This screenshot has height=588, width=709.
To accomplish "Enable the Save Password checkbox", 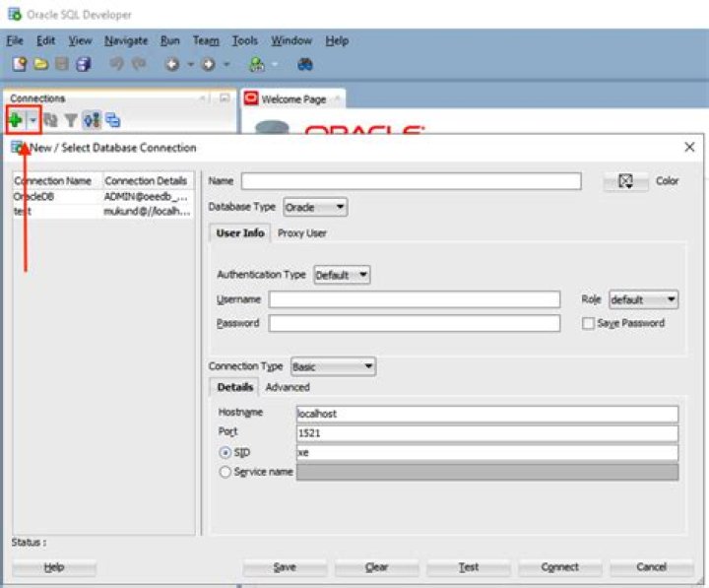I will click(588, 323).
